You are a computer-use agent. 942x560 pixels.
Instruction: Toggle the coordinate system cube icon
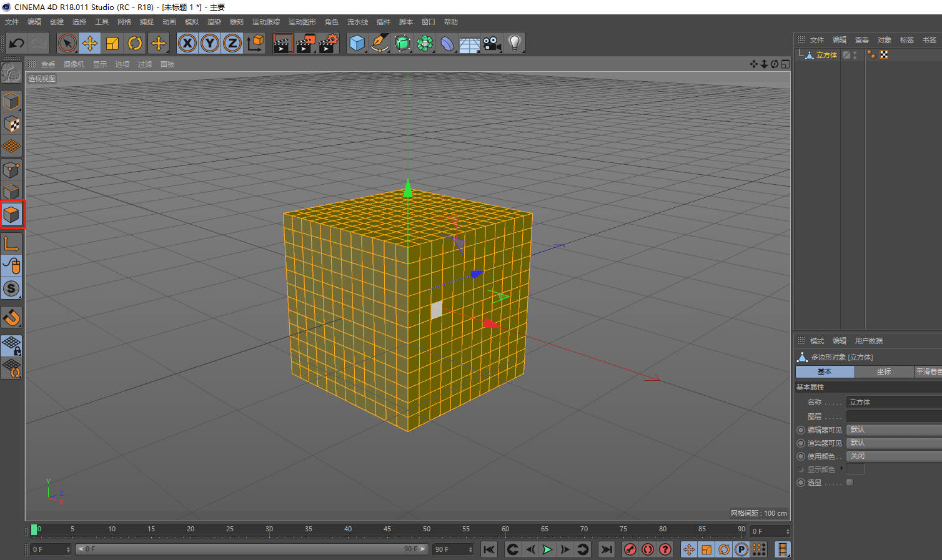pos(255,43)
